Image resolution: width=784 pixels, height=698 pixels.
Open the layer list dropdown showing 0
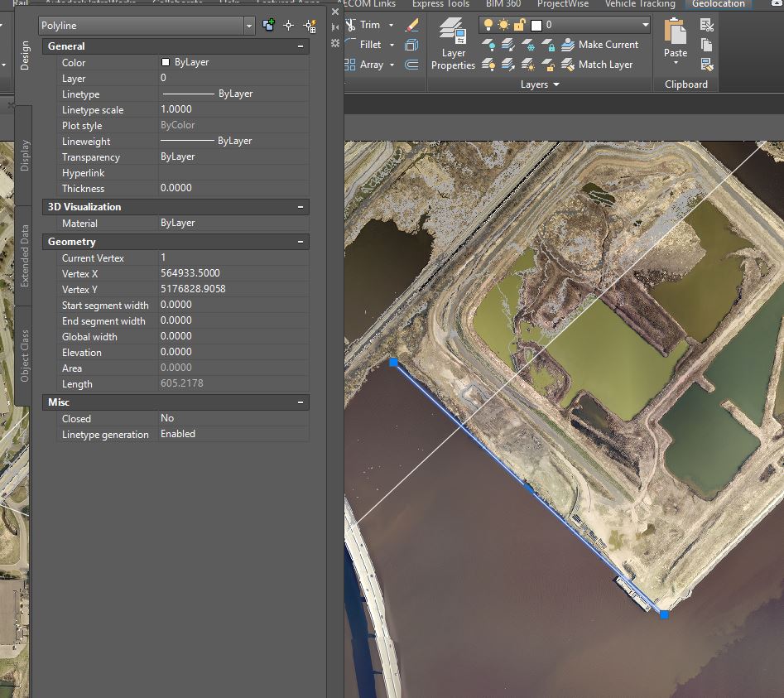pyautogui.click(x=646, y=25)
